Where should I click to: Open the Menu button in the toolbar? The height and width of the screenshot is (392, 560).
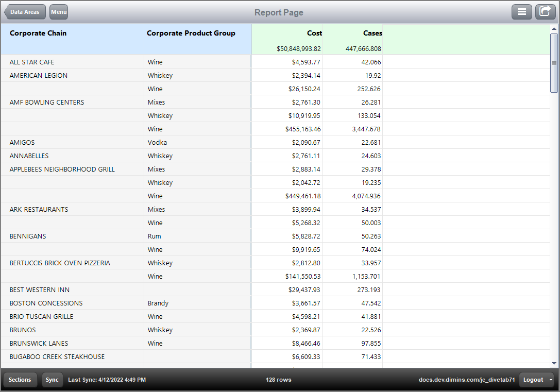coord(58,11)
